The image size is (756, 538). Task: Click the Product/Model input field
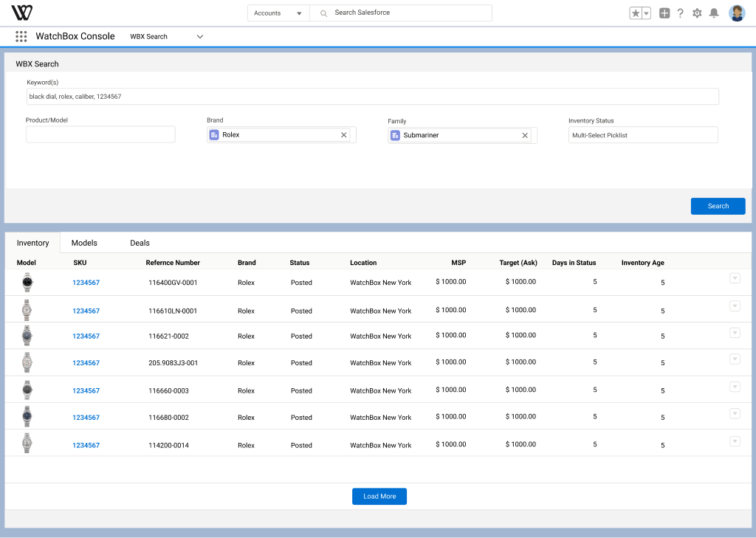coord(100,134)
